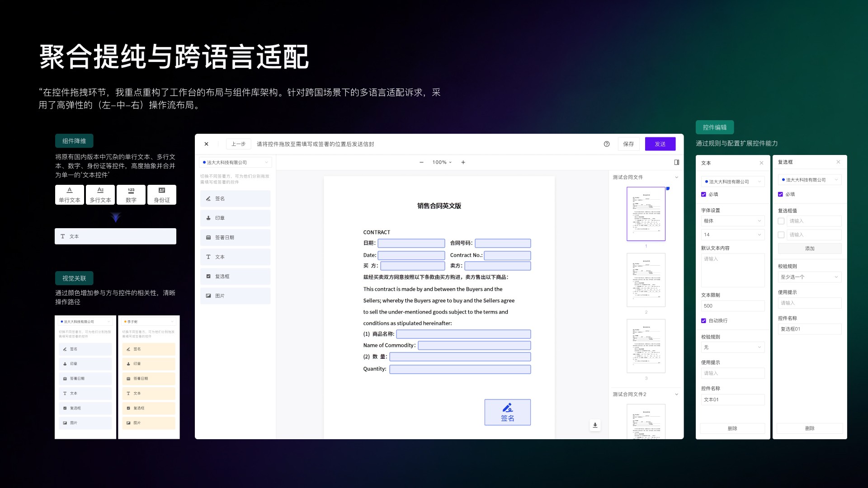Toggle 必填 checkbox in 复选框 panel
868x488 pixels.
pos(780,194)
